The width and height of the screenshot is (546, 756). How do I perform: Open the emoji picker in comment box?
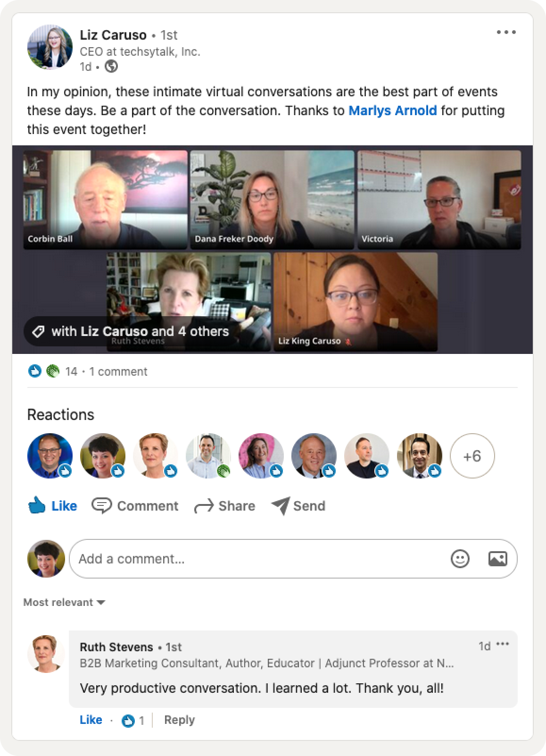tap(460, 559)
